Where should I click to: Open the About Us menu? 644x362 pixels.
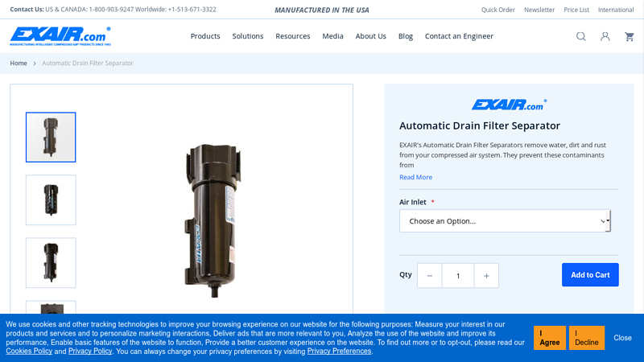coord(371,36)
